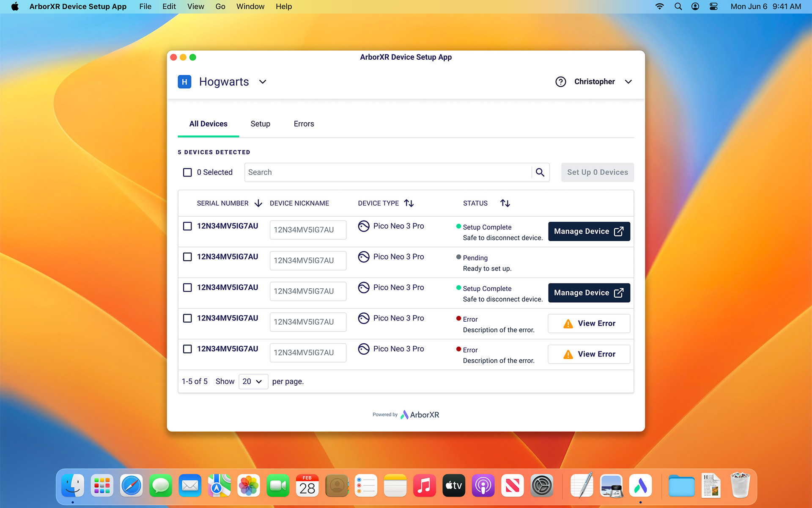Open the Mail app in the dock
Viewport: 812px width, 508px height.
tap(190, 486)
